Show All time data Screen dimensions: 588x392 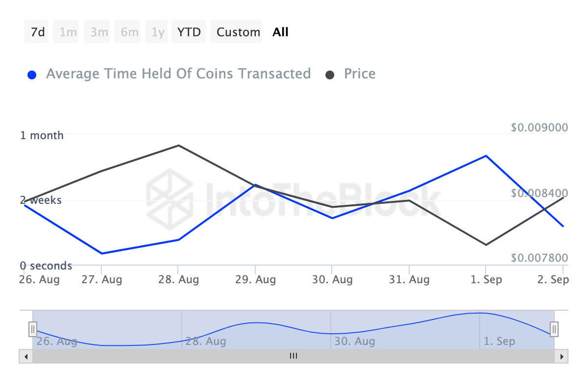281,32
